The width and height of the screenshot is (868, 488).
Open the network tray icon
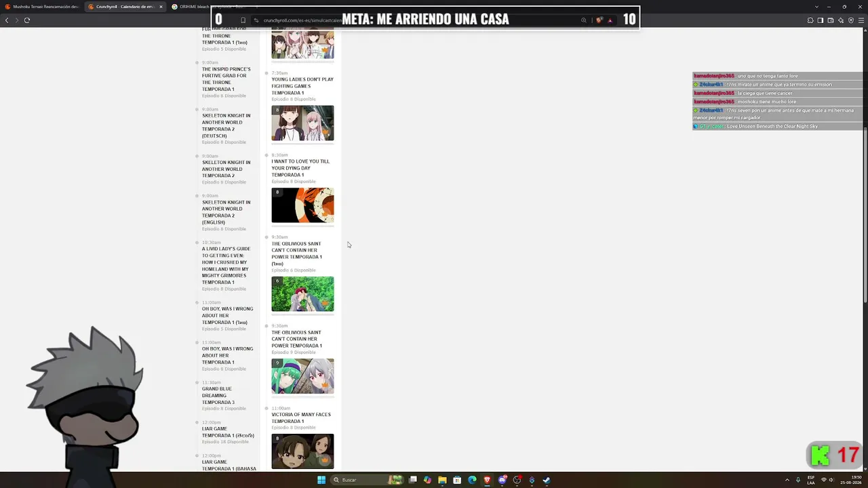825,480
